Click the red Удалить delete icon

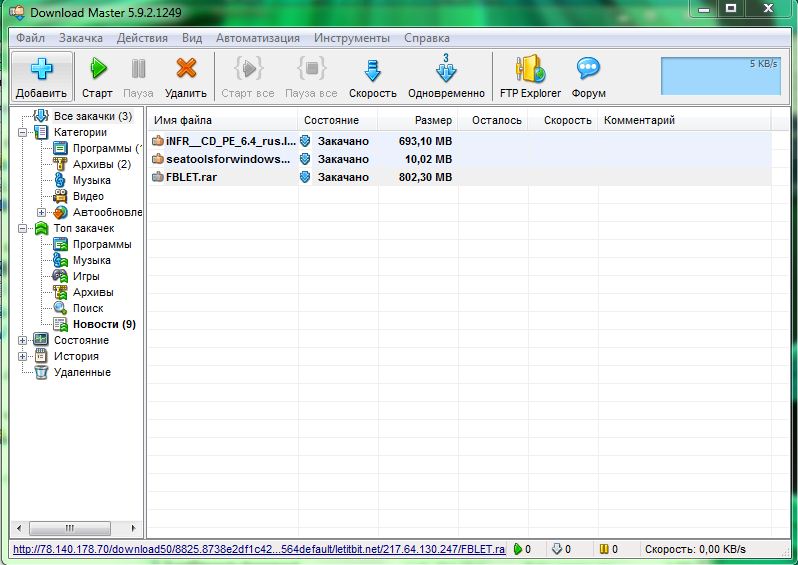186,69
